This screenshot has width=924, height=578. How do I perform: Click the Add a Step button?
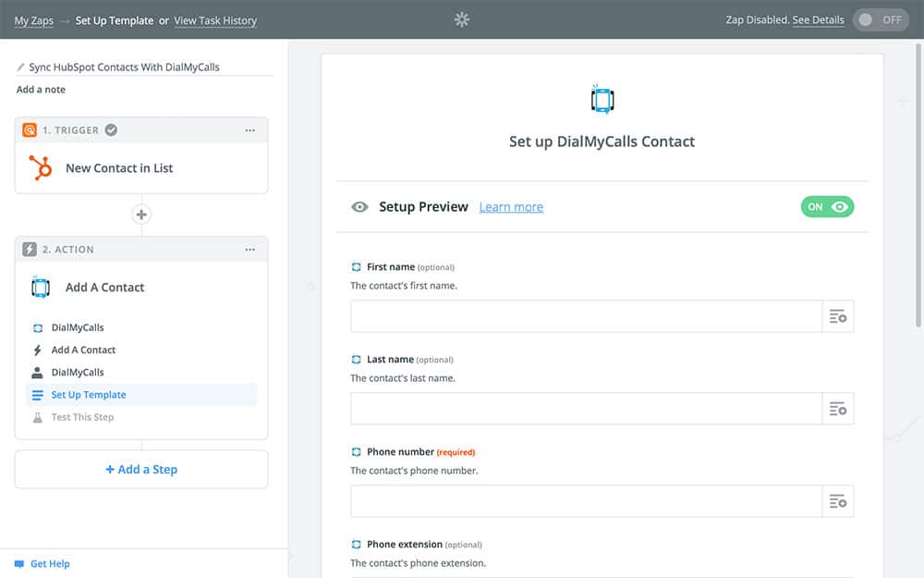141,470
